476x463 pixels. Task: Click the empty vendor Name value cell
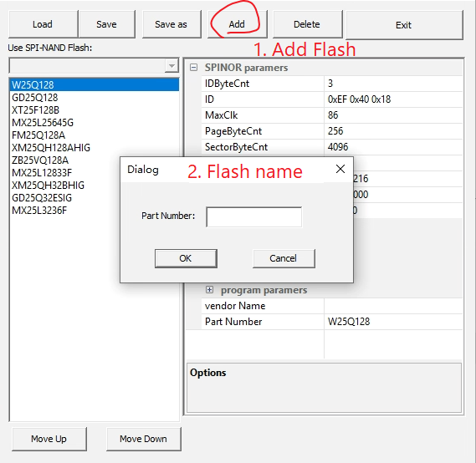pos(393,306)
